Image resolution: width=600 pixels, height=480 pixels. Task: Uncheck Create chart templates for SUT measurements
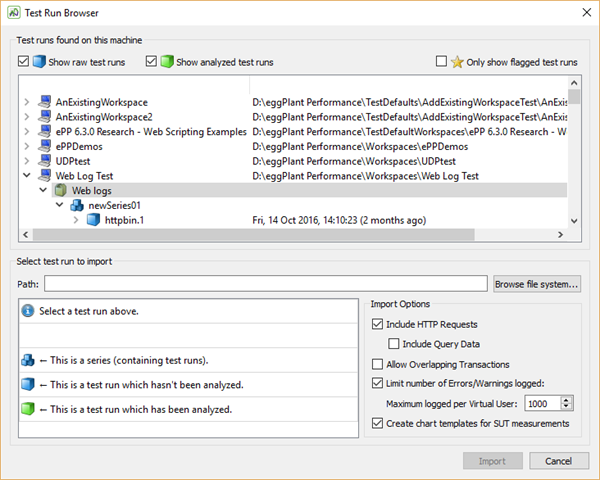(377, 423)
